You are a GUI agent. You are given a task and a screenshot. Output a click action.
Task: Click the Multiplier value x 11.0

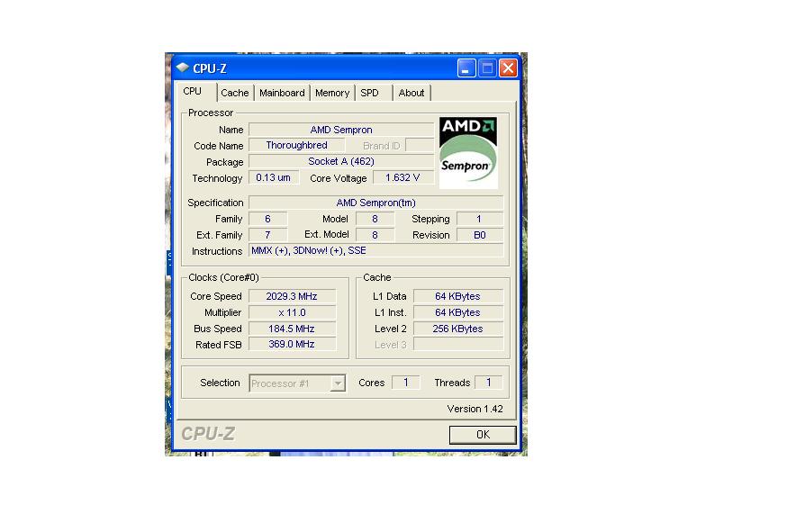pos(292,312)
